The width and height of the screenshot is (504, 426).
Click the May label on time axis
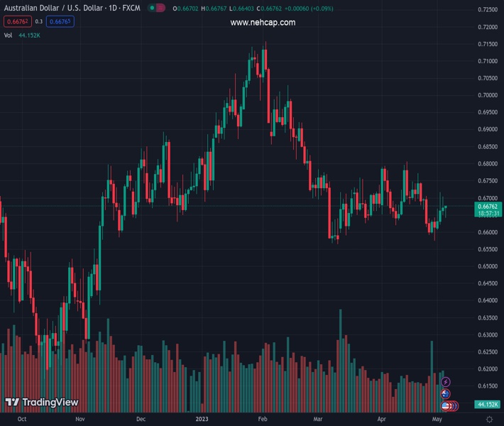tap(437, 420)
